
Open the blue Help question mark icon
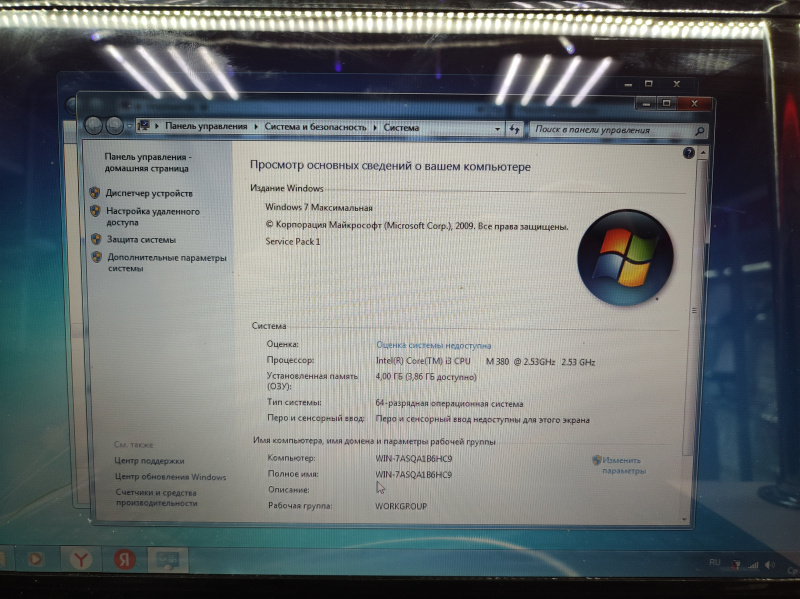click(688, 154)
